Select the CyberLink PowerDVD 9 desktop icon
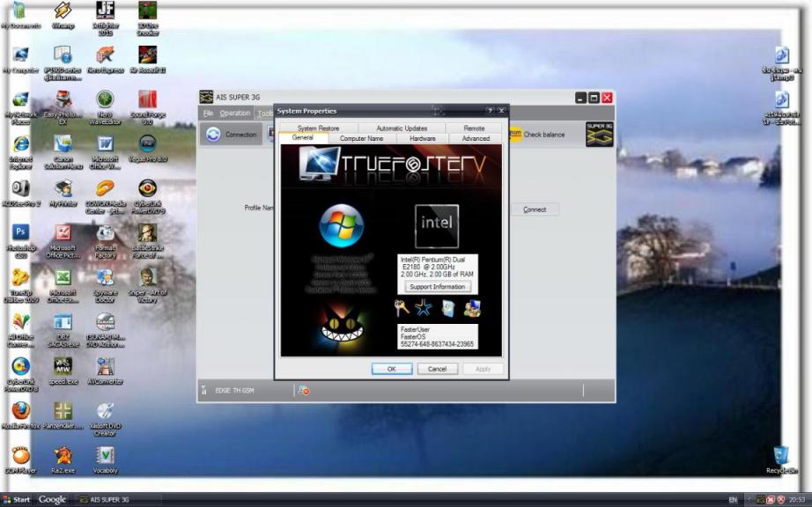The width and height of the screenshot is (812, 507). click(148, 196)
